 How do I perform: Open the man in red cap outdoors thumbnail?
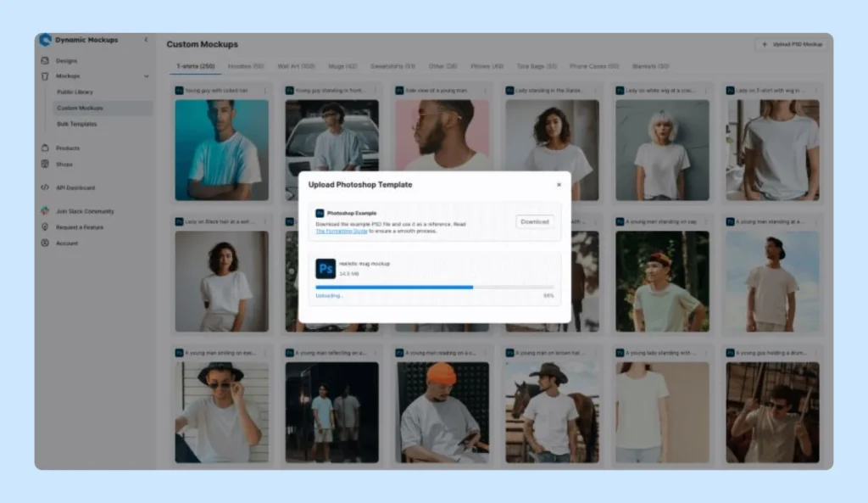coord(662,282)
